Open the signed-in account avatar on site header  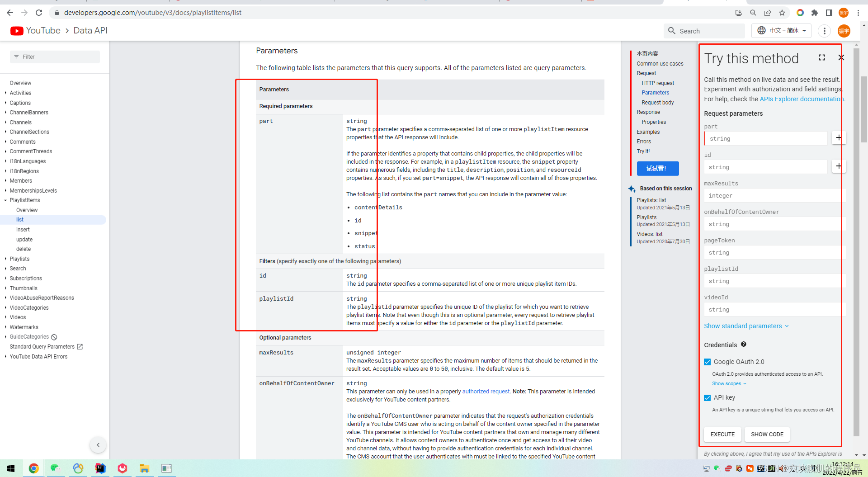point(844,31)
